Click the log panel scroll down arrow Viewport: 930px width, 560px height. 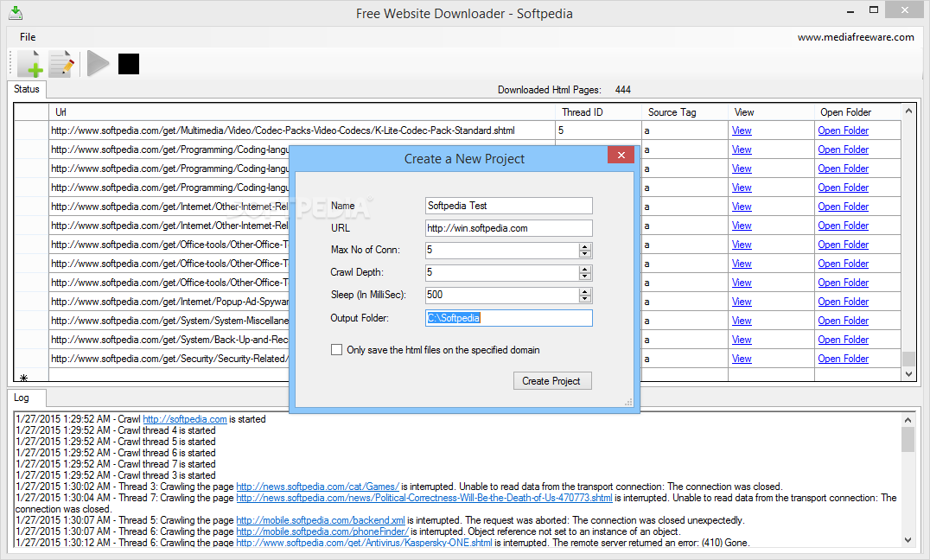[x=908, y=540]
